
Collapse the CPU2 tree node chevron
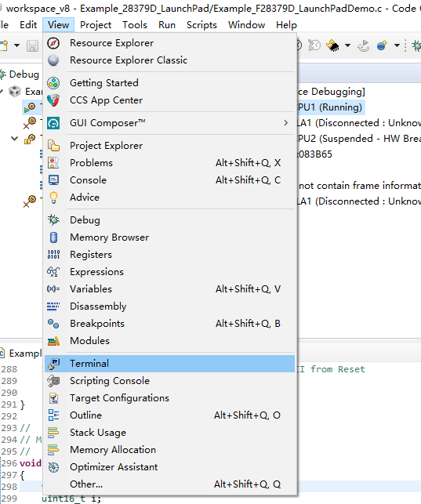click(14, 139)
